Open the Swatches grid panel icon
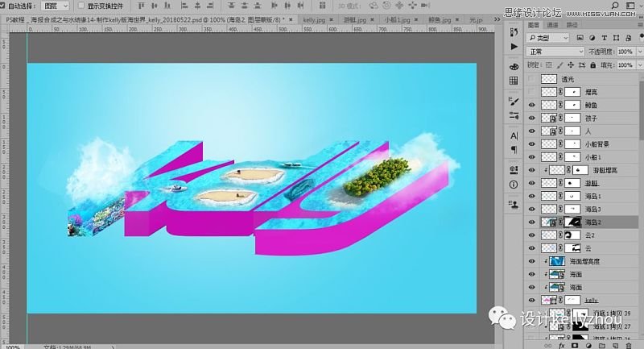Screen dimensions: 644x349 point(514,81)
